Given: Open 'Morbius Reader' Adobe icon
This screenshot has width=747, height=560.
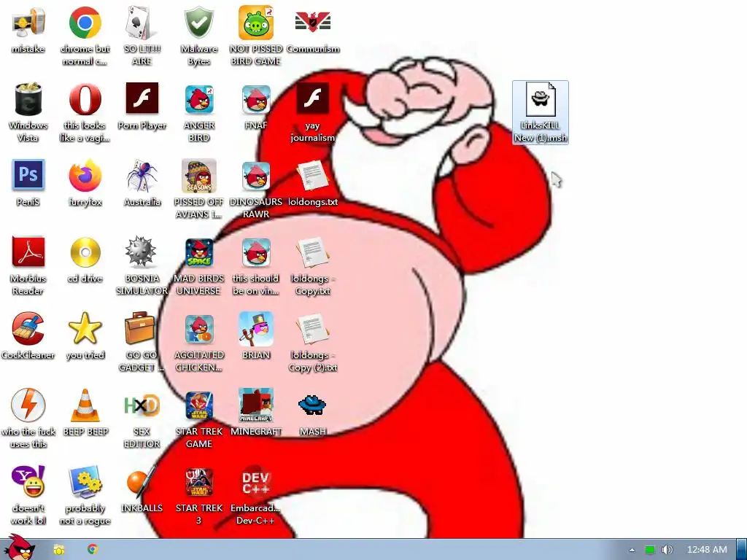Looking at the screenshot, I should (28, 252).
